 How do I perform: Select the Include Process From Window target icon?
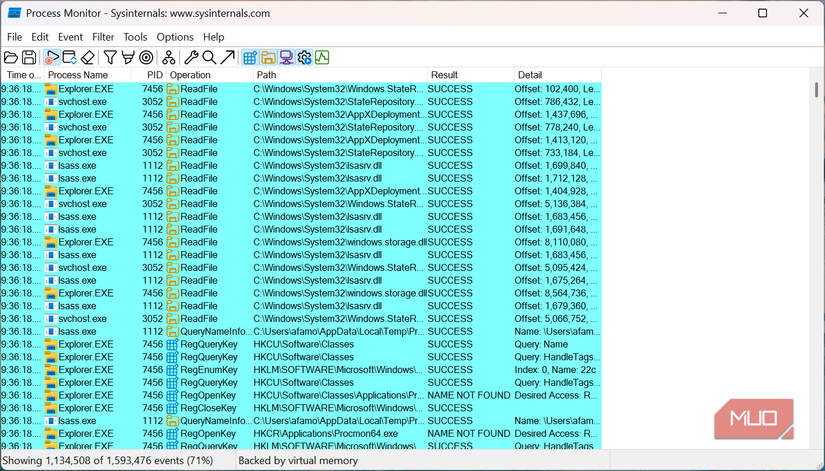click(146, 57)
